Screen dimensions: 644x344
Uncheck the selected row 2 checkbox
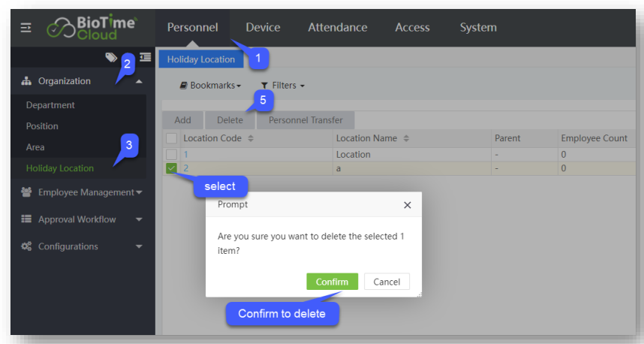pos(171,168)
